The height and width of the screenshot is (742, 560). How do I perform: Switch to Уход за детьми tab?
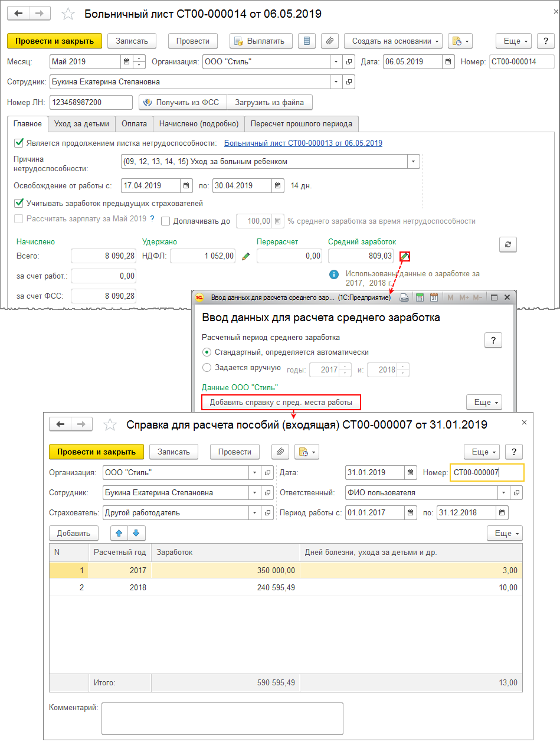tap(81, 123)
